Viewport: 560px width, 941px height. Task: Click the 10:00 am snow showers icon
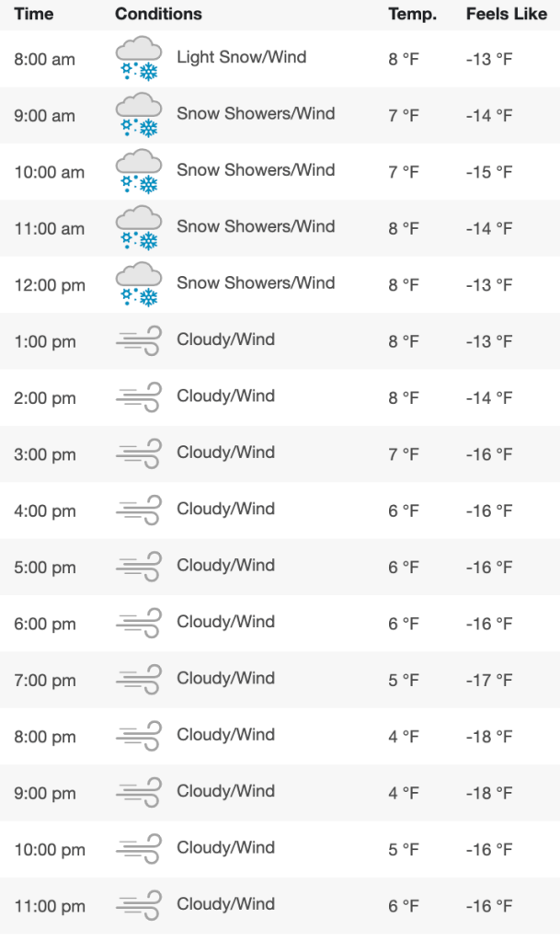(139, 172)
